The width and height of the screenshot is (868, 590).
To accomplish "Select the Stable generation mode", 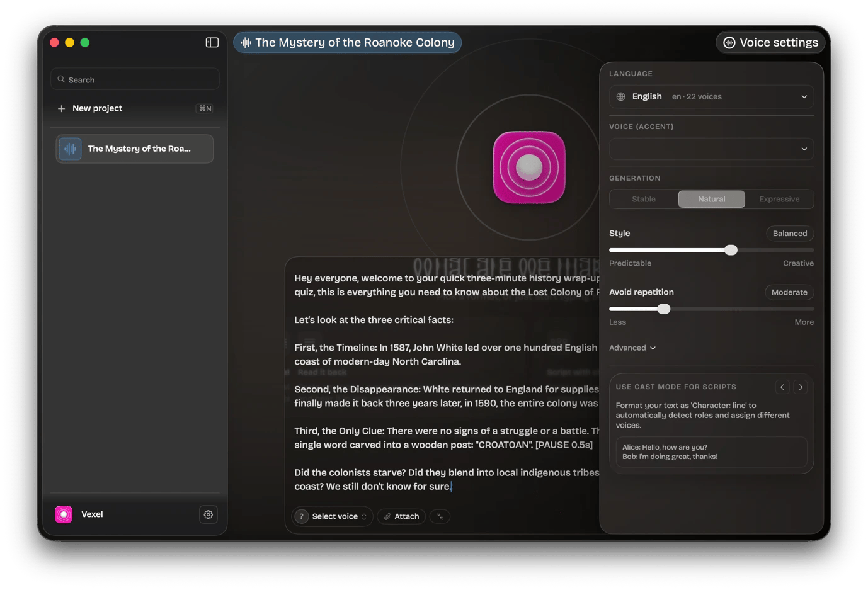I will 644,199.
